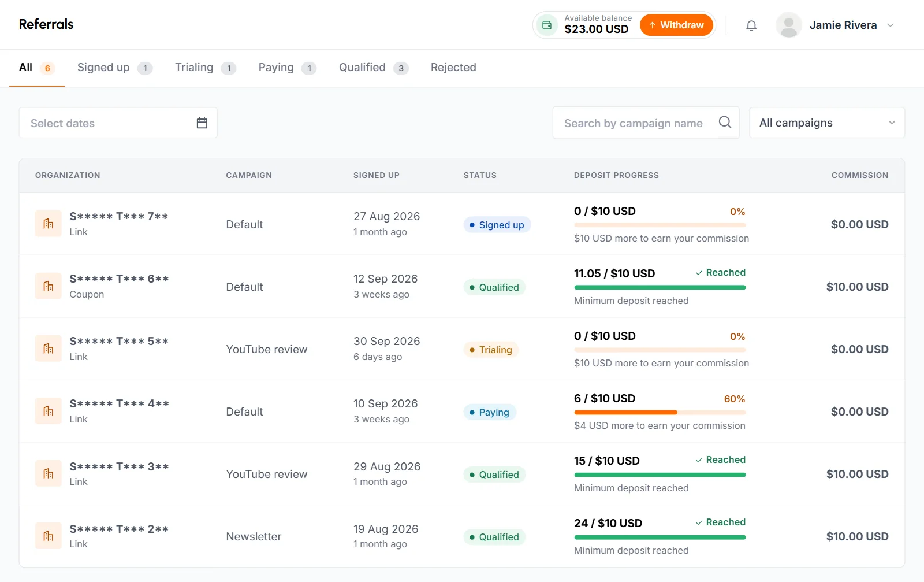View the Rejected tab

tap(453, 68)
